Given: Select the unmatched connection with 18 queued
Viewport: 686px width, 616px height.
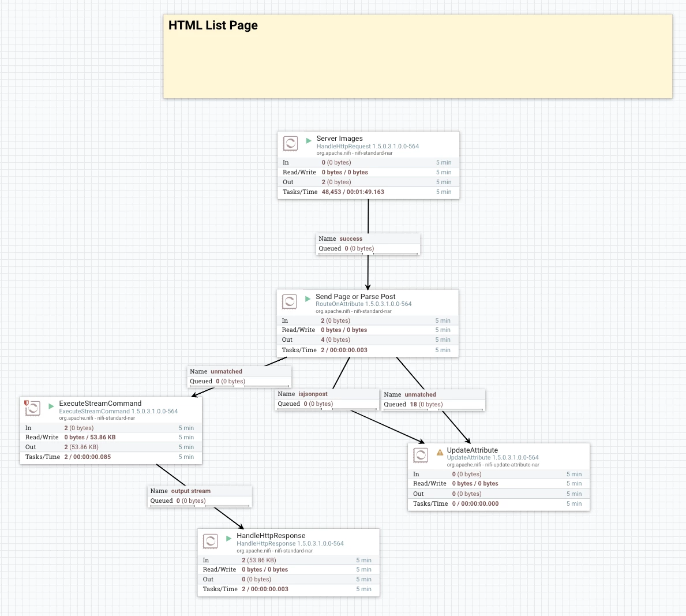Looking at the screenshot, I should [433, 400].
